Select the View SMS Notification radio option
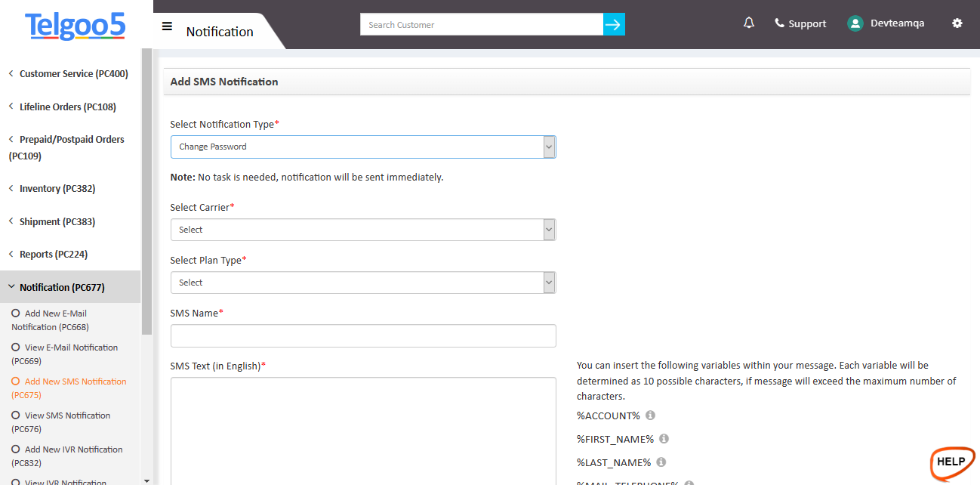 click(14, 415)
